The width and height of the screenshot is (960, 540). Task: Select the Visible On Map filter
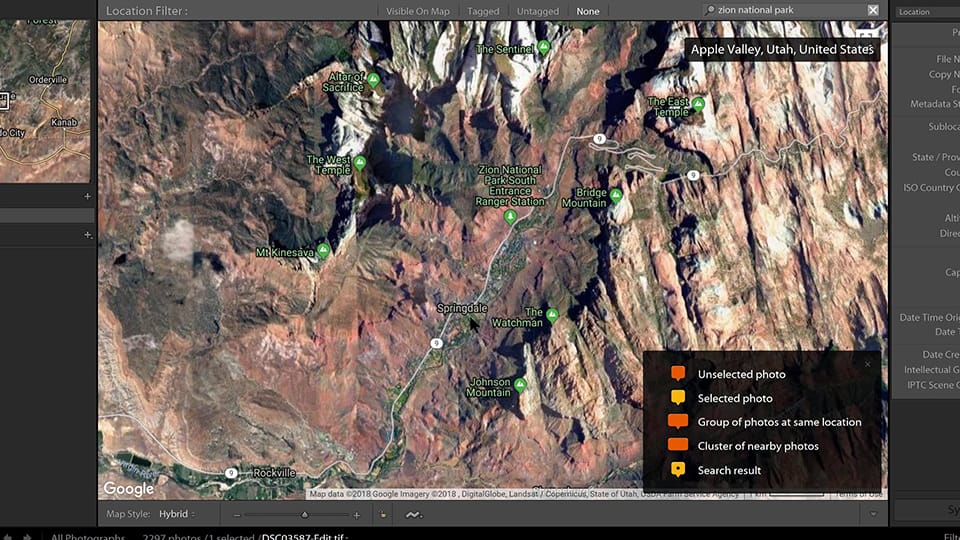[418, 11]
